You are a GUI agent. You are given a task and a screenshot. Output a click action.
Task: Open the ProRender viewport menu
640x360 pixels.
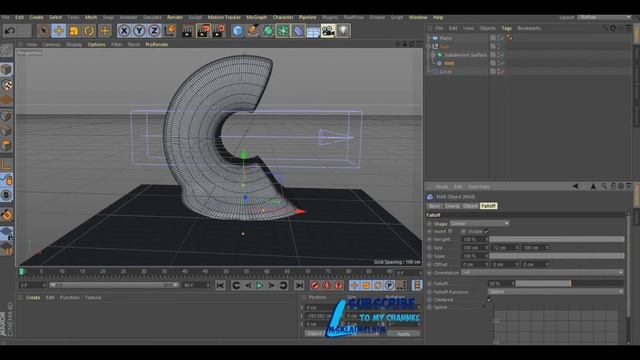click(157, 44)
